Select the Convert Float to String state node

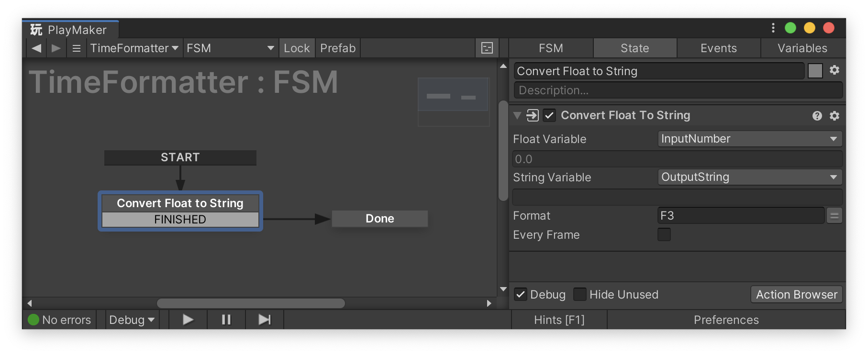coord(180,203)
